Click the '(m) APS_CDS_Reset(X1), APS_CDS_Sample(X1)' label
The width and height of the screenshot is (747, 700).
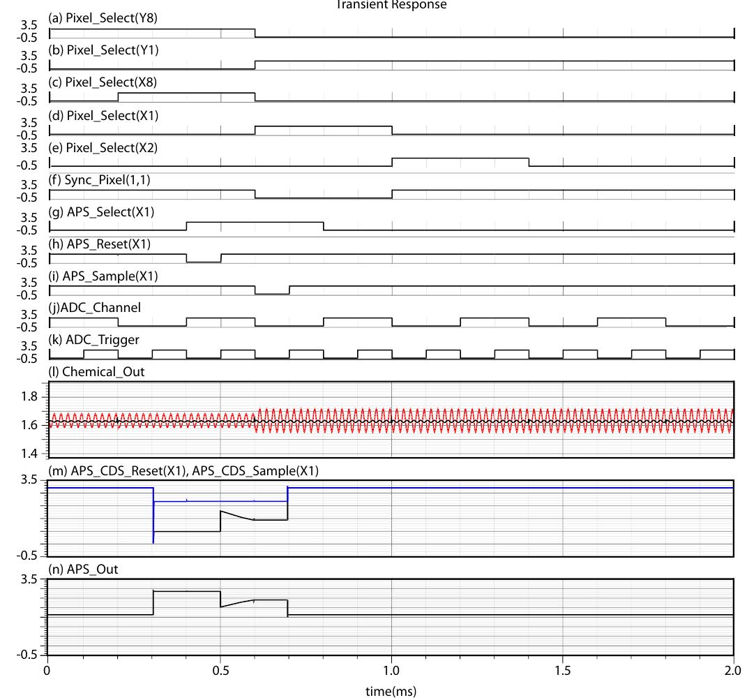[183, 471]
